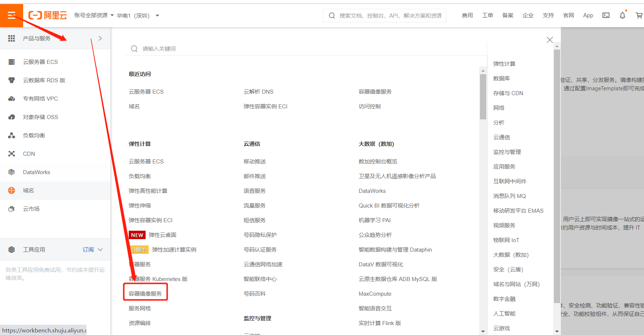644x335 pixels.
Task: Open 短信服务 under 云通信
Action: (255, 220)
